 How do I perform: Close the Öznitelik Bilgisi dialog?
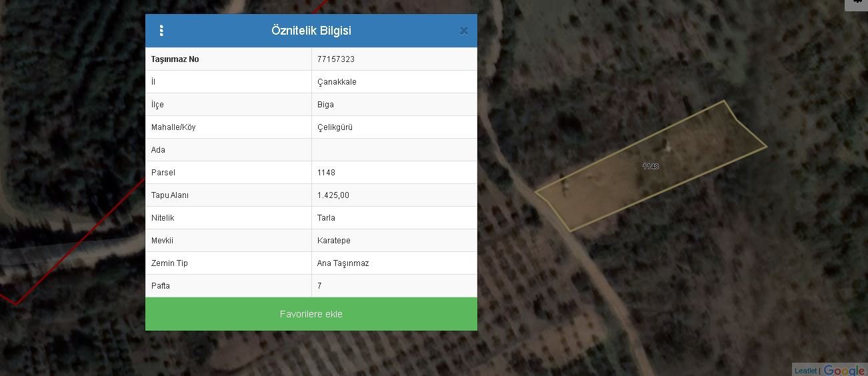point(464,31)
